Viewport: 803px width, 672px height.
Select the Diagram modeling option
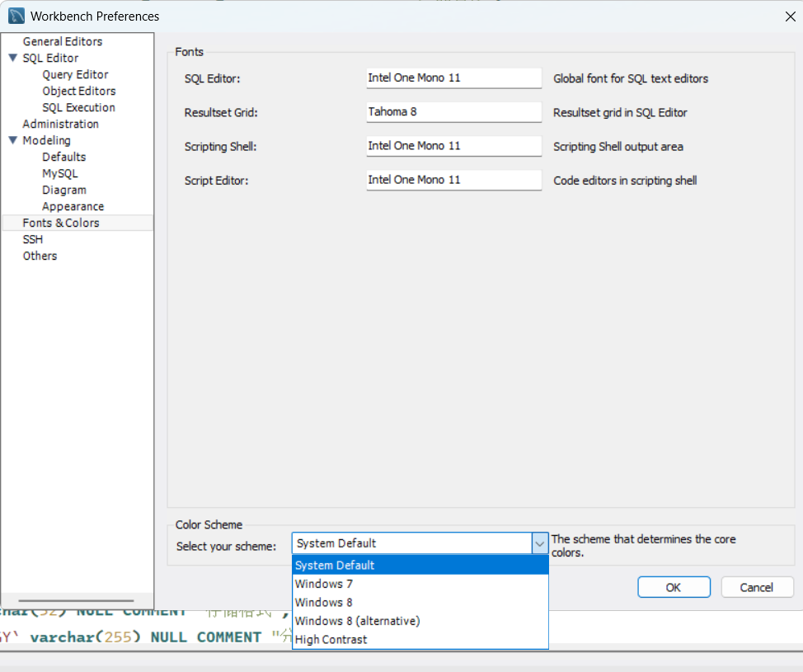point(64,190)
